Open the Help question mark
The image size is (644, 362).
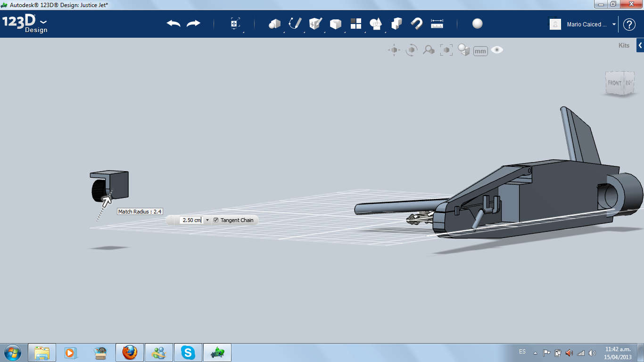(x=629, y=25)
